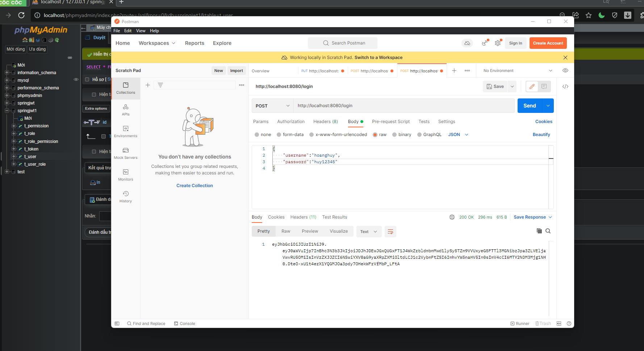Click the Send button
644x351 pixels.
click(529, 105)
